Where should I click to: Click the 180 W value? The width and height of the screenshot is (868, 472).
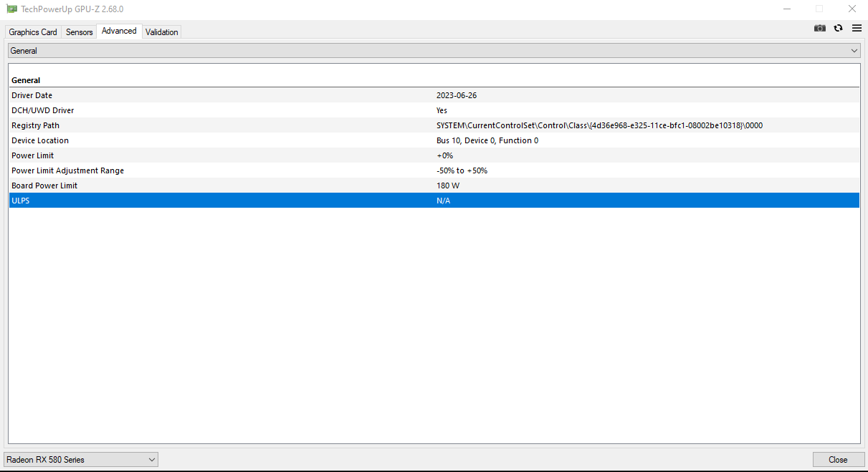(x=448, y=186)
